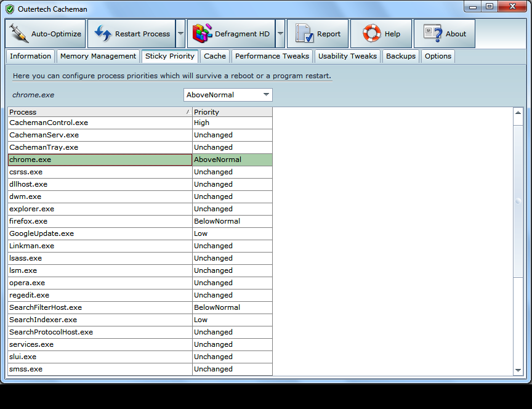The width and height of the screenshot is (532, 409).
Task: Select the GoogleUpdate.exe process
Action: pos(100,233)
